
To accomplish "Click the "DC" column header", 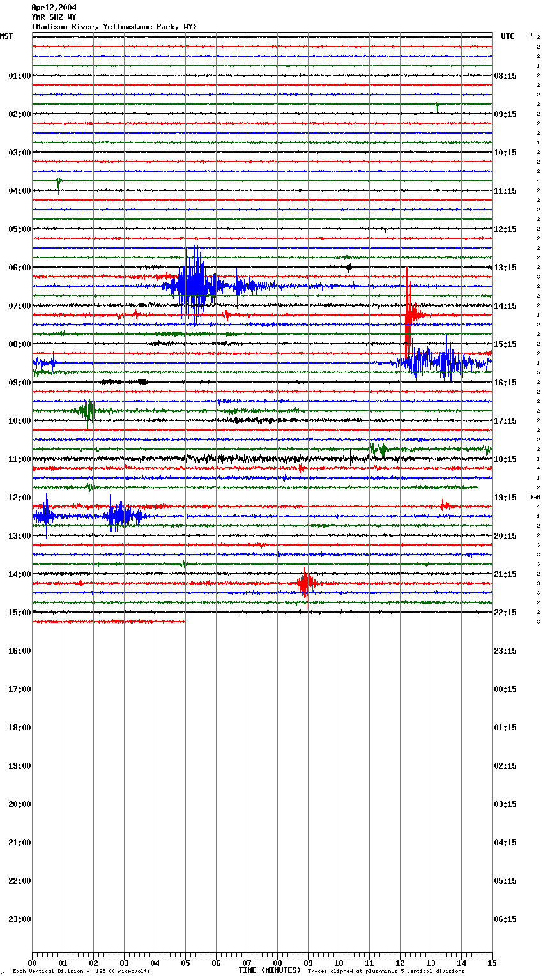I will tap(530, 34).
